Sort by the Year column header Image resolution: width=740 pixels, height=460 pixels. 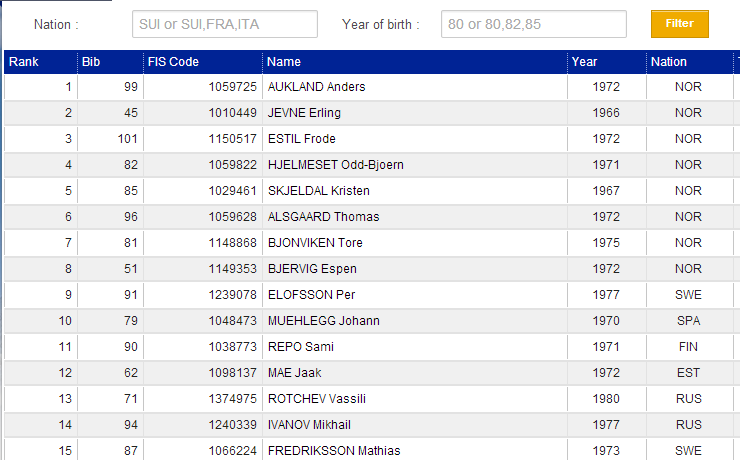pos(585,62)
